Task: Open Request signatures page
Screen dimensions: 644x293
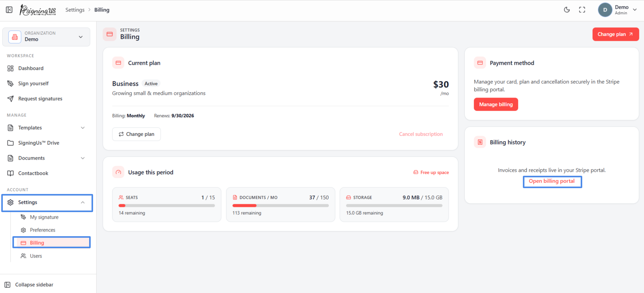Action: 46,99
